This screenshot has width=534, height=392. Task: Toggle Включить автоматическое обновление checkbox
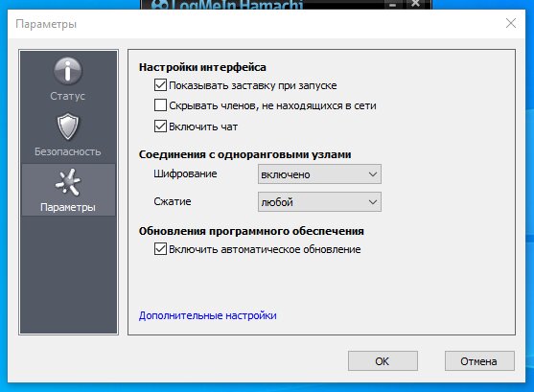point(160,248)
